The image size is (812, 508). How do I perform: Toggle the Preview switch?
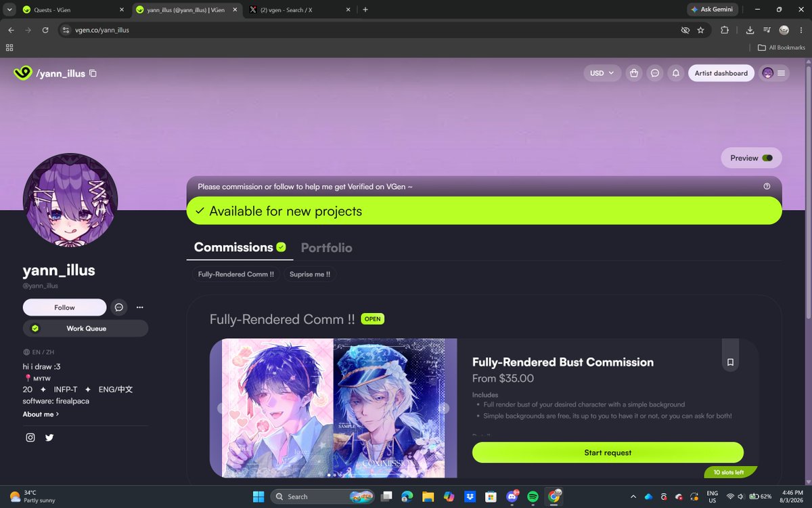(767, 158)
